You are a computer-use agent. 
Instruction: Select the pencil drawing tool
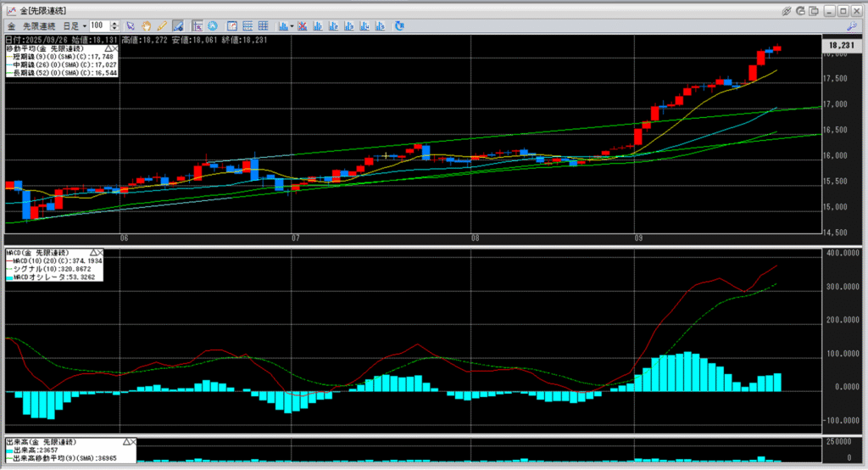click(x=162, y=25)
